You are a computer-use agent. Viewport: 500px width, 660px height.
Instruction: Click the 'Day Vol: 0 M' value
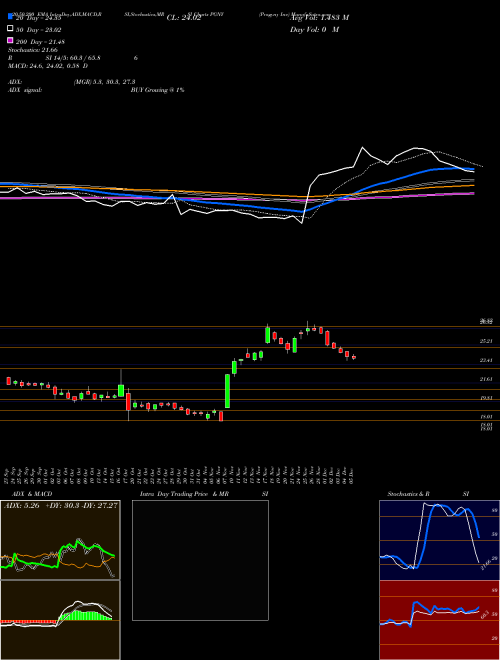tap(314, 30)
